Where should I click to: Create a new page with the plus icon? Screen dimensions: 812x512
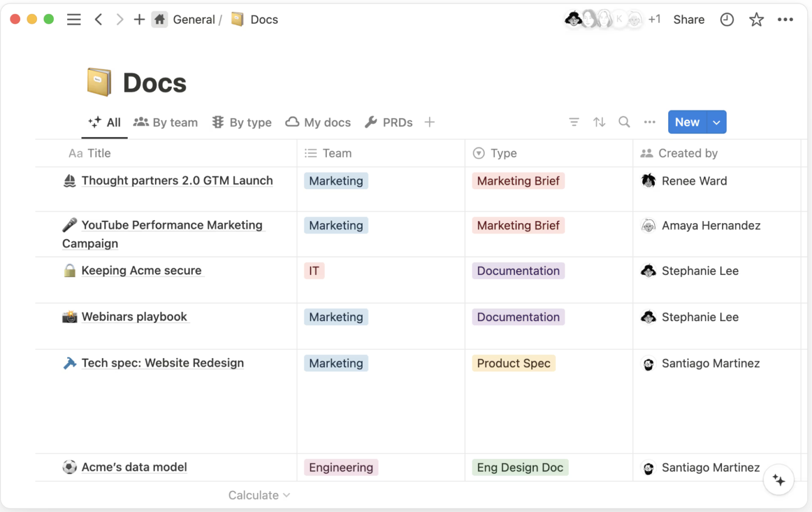tap(139, 19)
